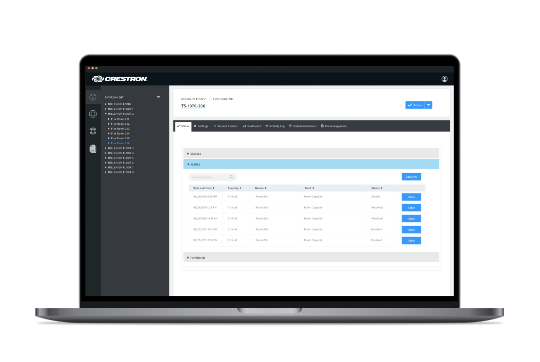Expand the first collapsed gray section above Alerts
This screenshot has height=362, width=540.
pos(311,153)
